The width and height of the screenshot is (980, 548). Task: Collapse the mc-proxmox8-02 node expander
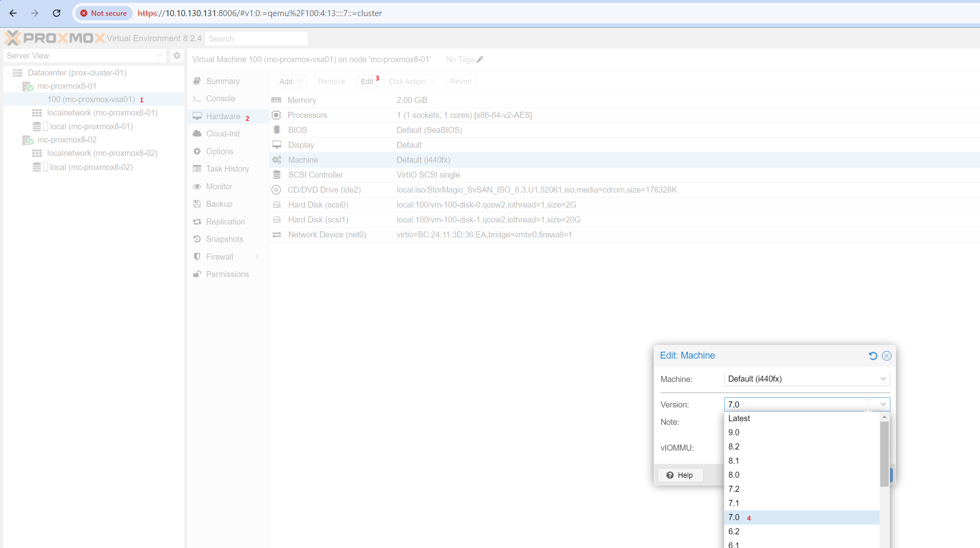point(19,140)
